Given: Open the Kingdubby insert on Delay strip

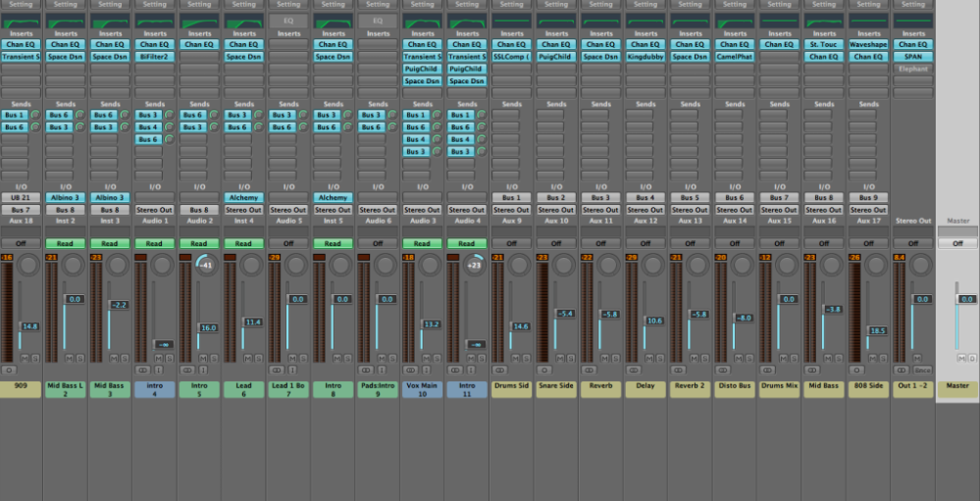Looking at the screenshot, I should click(x=645, y=57).
